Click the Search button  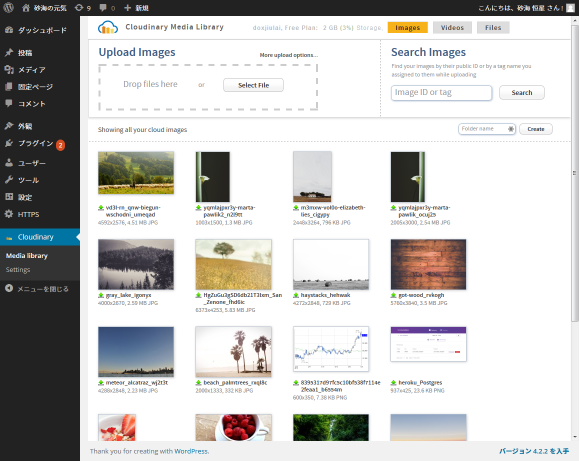522,93
